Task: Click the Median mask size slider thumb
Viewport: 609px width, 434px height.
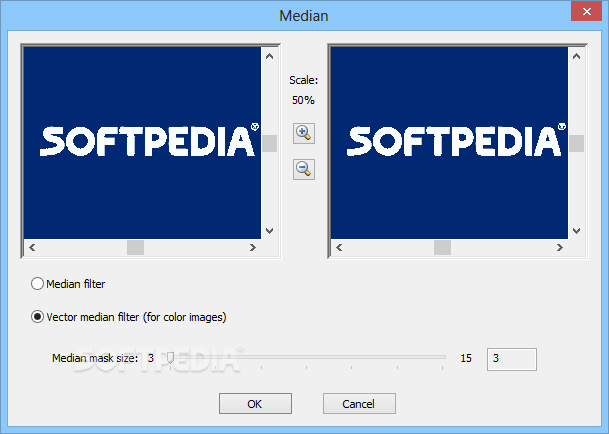Action: (x=170, y=358)
